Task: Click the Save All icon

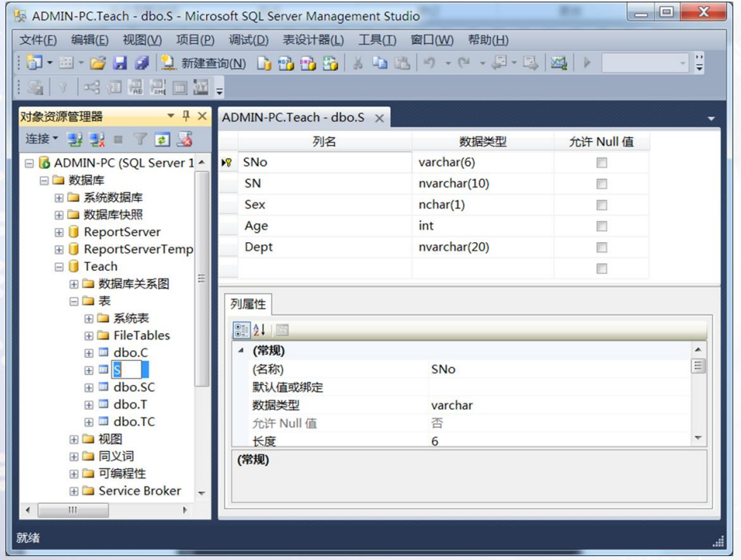Action: point(142,62)
